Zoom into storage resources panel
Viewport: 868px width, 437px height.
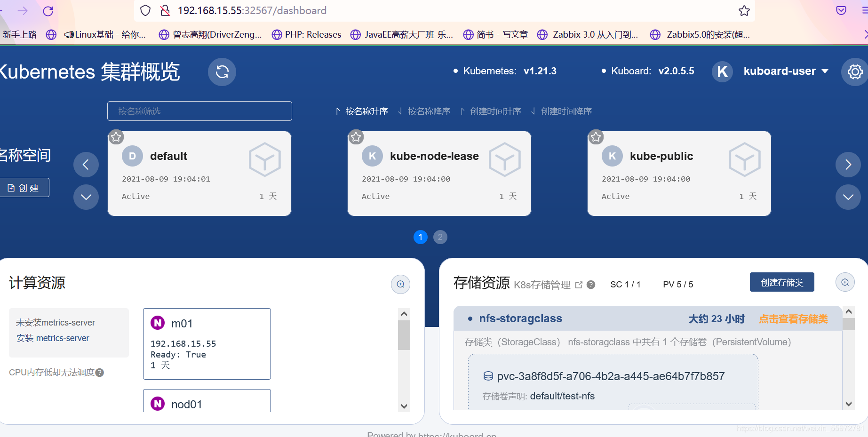pyautogui.click(x=845, y=282)
